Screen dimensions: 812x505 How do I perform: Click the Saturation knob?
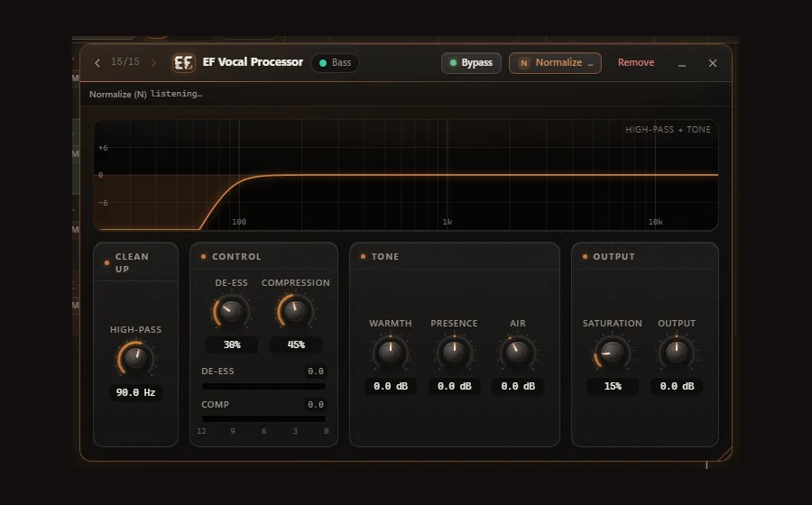click(612, 353)
